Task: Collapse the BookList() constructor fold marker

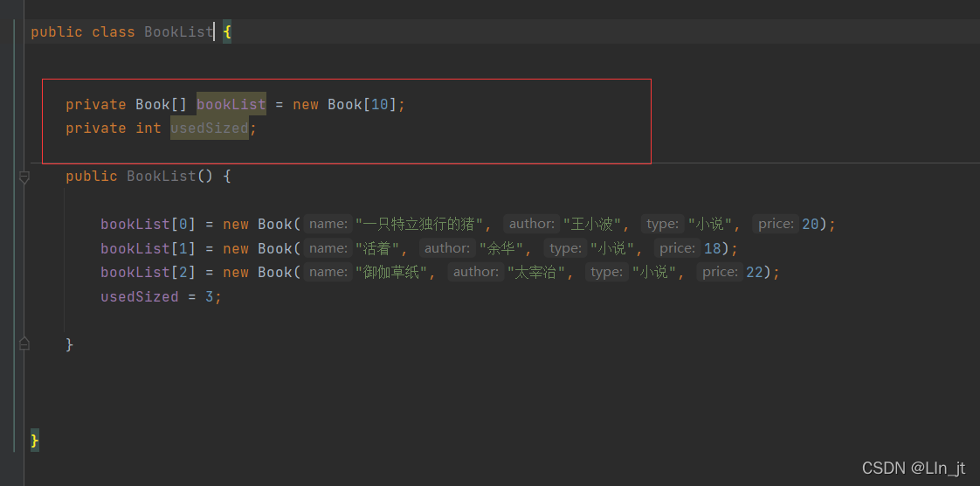Action: pos(24,177)
